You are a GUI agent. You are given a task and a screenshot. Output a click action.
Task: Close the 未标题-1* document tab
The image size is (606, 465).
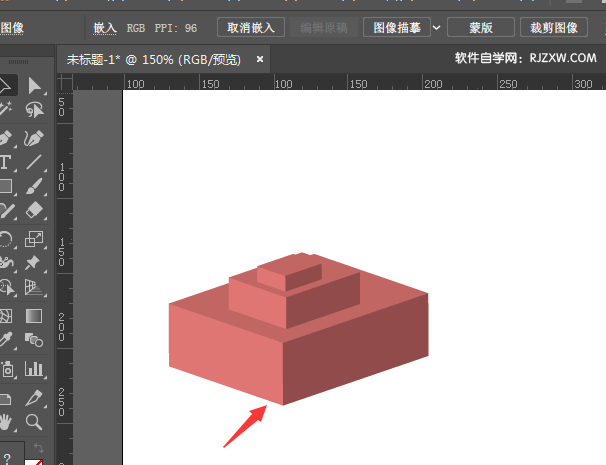click(x=260, y=60)
